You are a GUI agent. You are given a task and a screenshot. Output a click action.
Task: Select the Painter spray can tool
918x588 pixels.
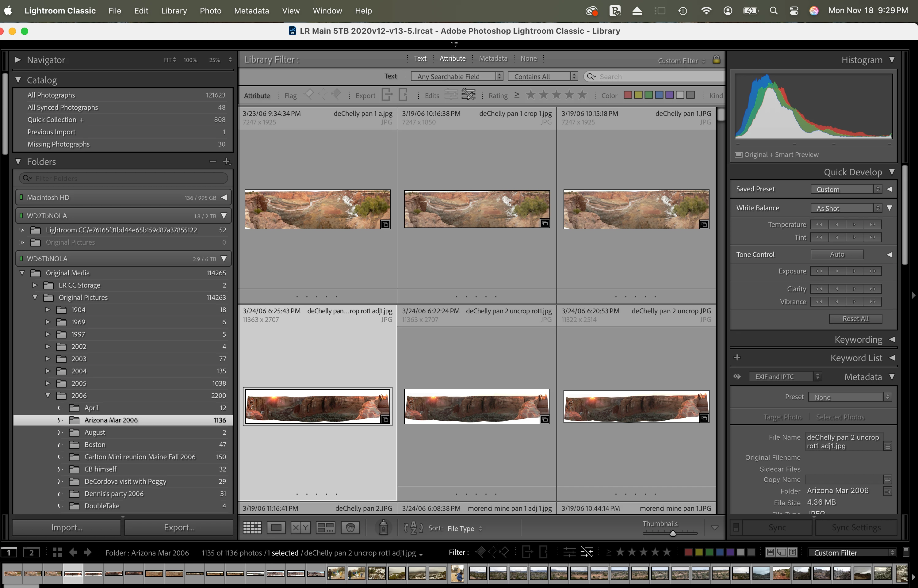pyautogui.click(x=383, y=528)
